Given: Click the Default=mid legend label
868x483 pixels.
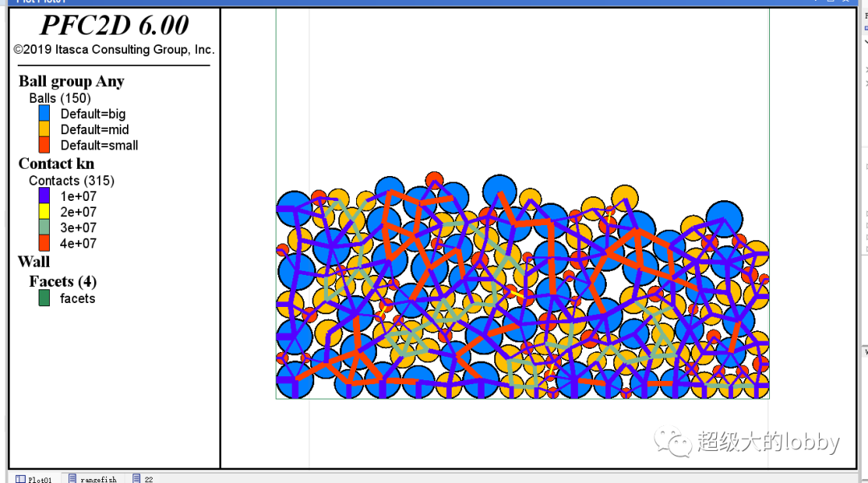Looking at the screenshot, I should coord(95,129).
